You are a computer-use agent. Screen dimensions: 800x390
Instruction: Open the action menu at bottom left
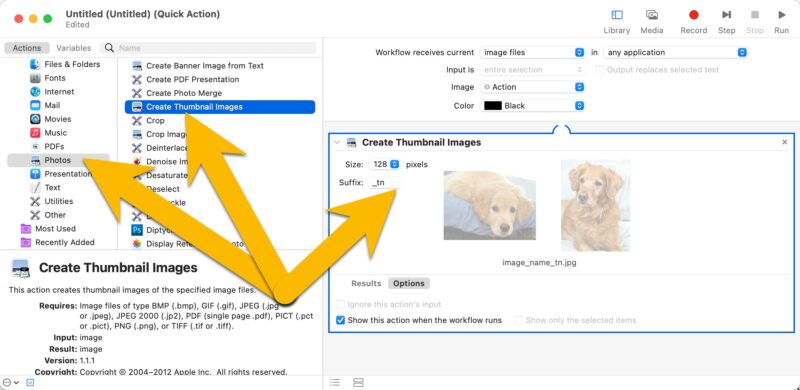10,382
